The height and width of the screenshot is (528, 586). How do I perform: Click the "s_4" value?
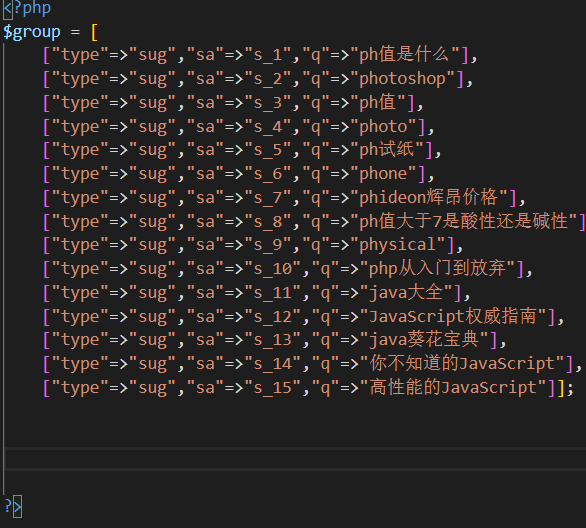tap(268, 127)
